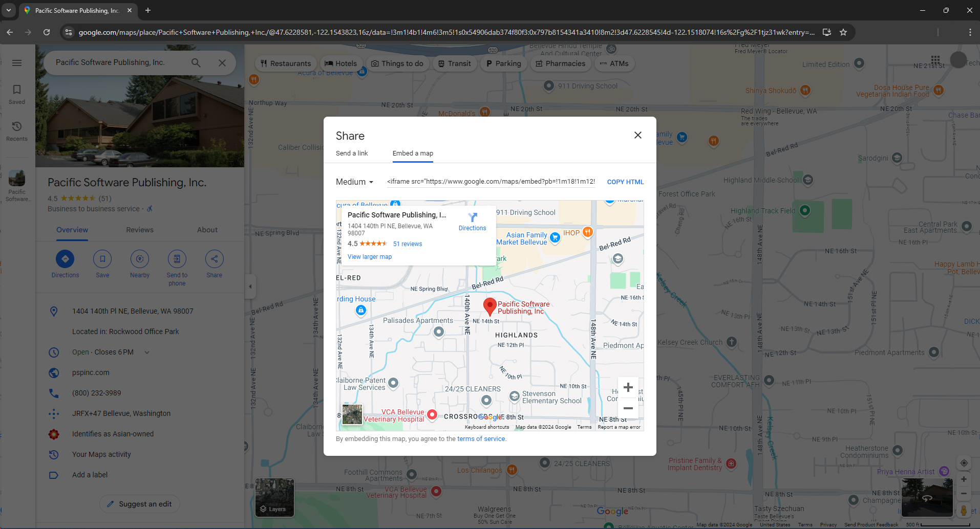Image resolution: width=980 pixels, height=529 pixels.
Task: Click phone number (800) 232-3989
Action: tap(97, 393)
